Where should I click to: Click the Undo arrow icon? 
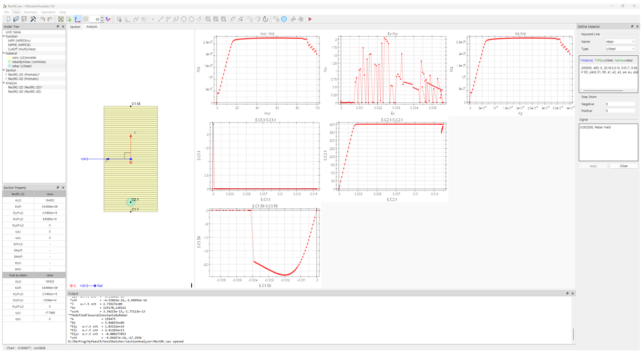click(42, 19)
